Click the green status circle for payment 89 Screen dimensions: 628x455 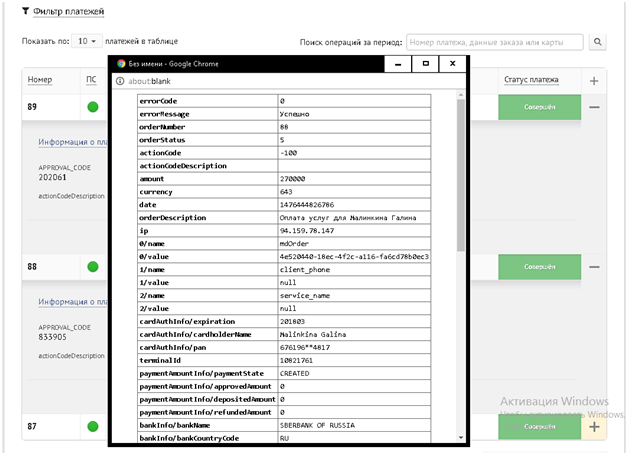point(93,107)
